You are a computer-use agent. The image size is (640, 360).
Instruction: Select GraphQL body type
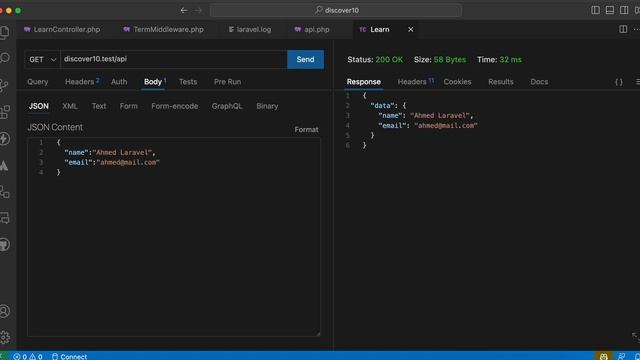[x=227, y=106]
